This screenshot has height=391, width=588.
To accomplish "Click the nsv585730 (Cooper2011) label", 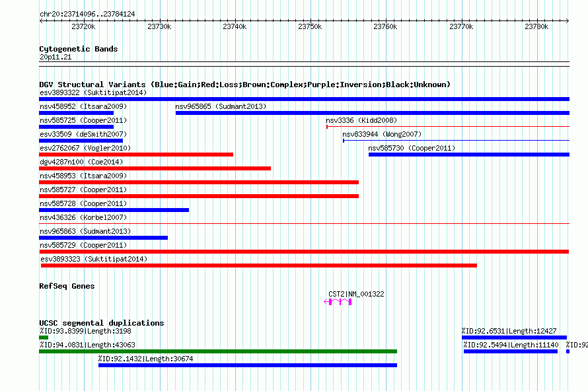I will 412,148.
